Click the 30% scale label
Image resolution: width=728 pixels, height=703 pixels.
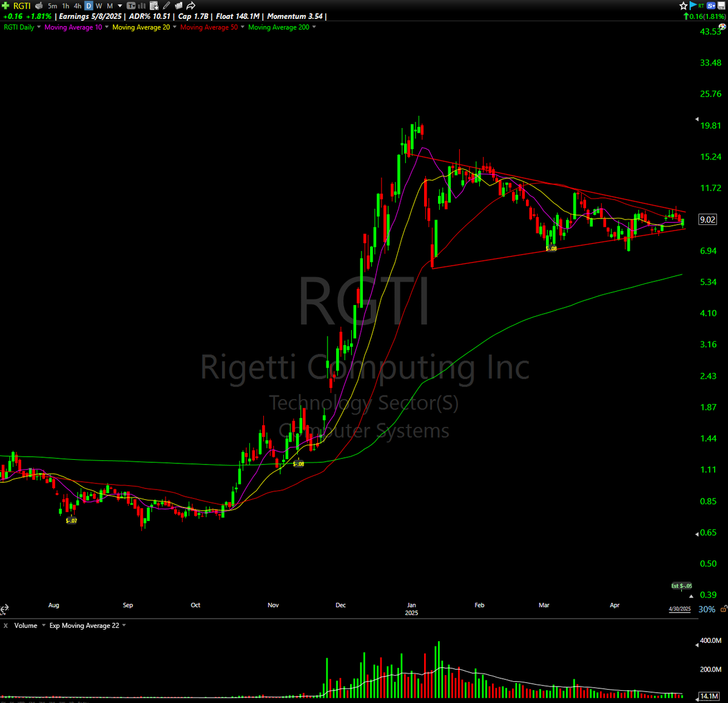(707, 609)
